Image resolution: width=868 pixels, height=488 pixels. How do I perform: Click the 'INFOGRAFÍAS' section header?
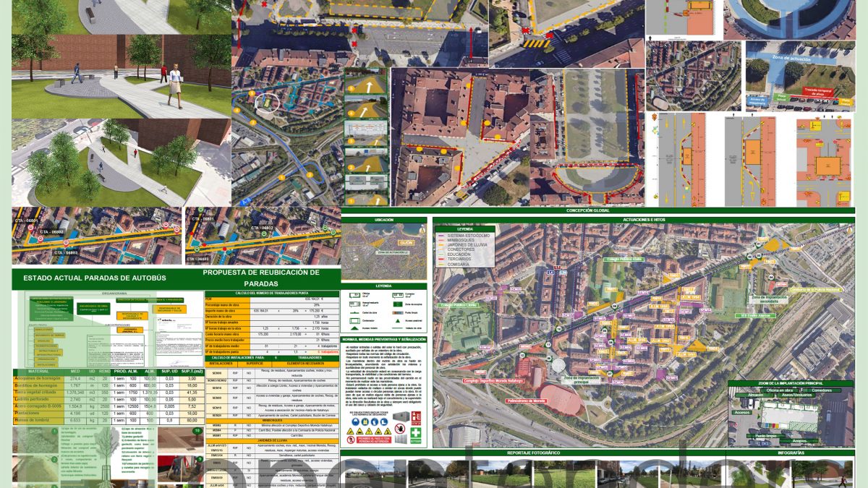tap(791, 453)
